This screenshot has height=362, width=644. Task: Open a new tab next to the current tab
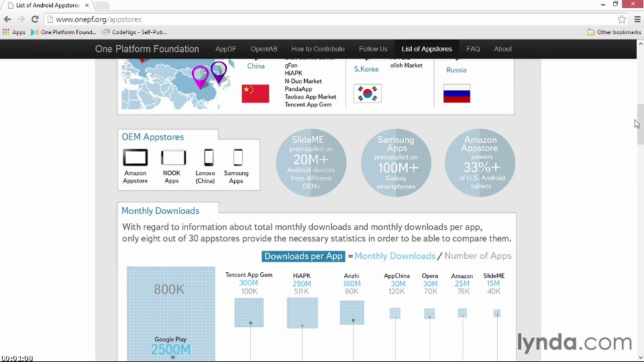point(102,5)
